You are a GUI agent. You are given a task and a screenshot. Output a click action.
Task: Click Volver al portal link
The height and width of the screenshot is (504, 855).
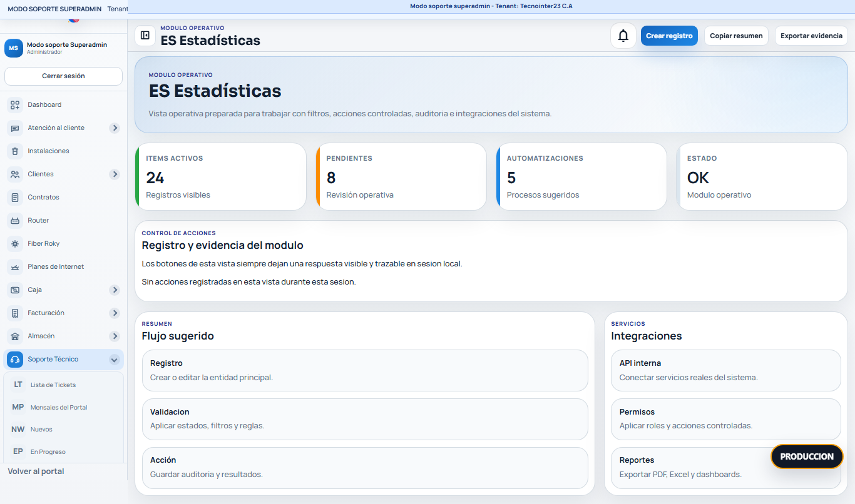click(x=36, y=471)
